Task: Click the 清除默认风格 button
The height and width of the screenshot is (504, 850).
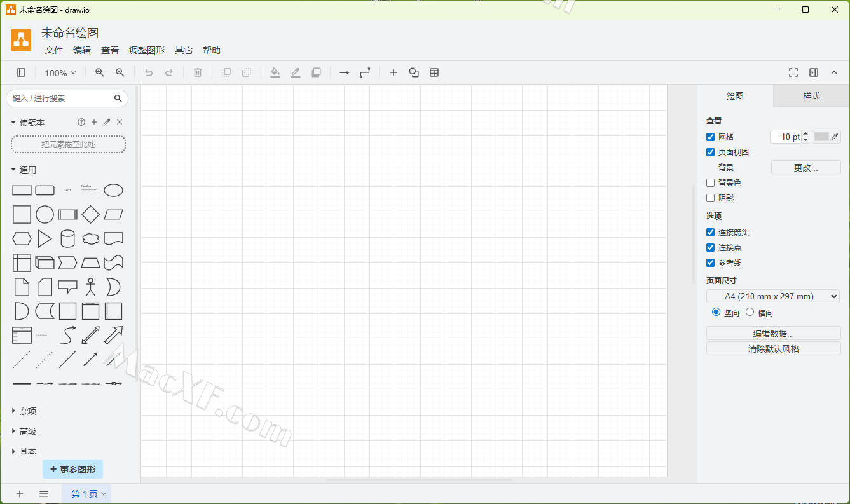Action: click(x=774, y=348)
